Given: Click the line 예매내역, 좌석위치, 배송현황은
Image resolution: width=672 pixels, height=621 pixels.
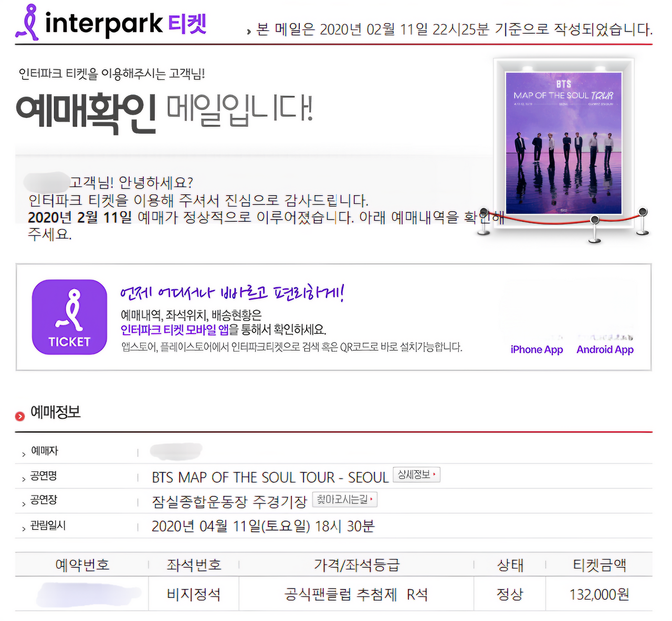Looking at the screenshot, I should 191,315.
